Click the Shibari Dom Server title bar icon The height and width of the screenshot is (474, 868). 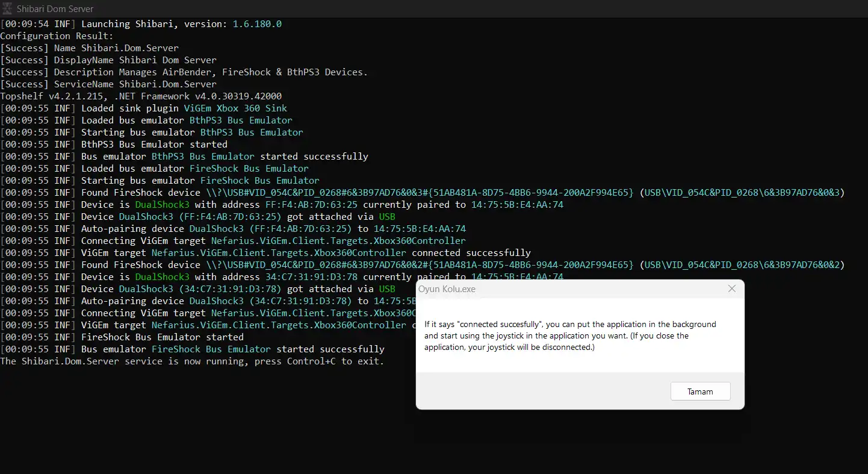(8, 9)
